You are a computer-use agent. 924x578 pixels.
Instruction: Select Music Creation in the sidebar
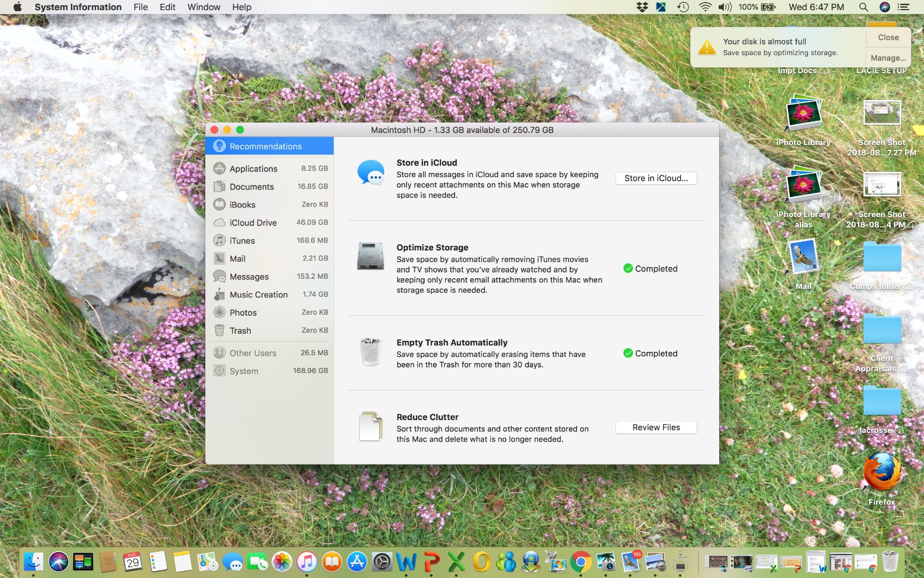coord(258,294)
